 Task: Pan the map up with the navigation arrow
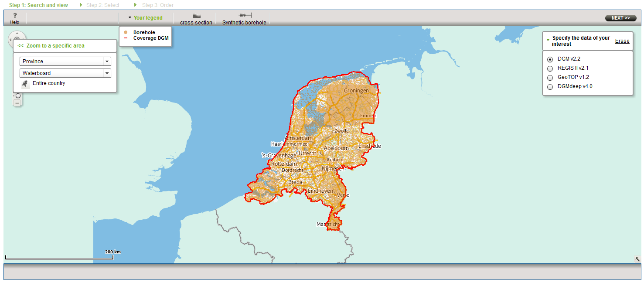pos(17,34)
